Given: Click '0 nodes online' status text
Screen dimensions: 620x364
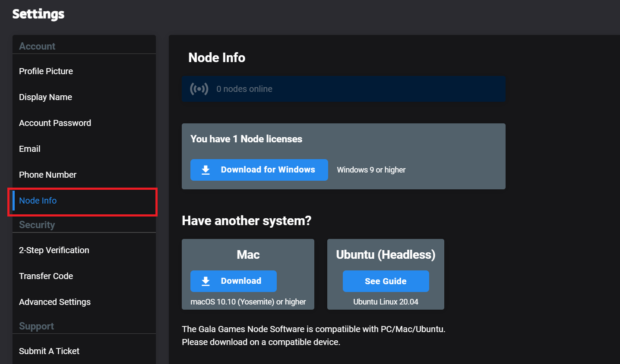Looking at the screenshot, I should (x=244, y=89).
